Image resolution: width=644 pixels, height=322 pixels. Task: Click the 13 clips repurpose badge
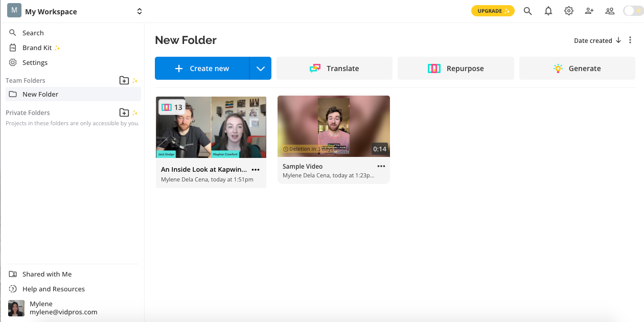pos(172,107)
